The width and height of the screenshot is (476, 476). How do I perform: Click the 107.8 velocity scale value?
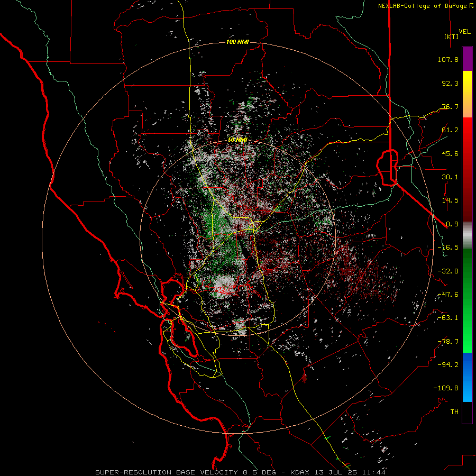click(448, 59)
